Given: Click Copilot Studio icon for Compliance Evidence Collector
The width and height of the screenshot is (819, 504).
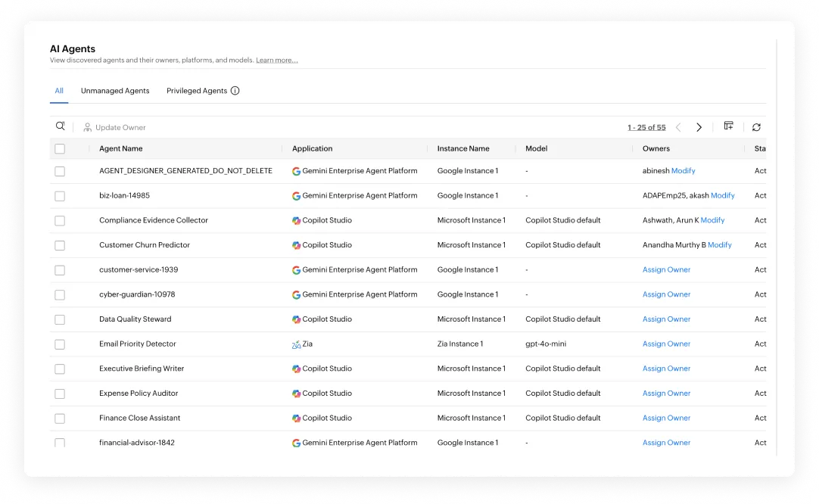Looking at the screenshot, I should point(296,220).
